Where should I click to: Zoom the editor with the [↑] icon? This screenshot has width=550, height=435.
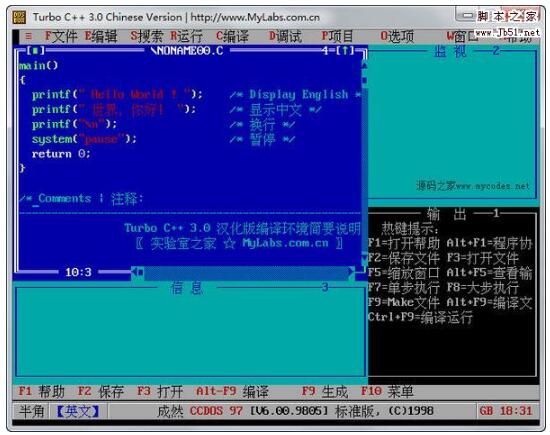click(x=346, y=51)
